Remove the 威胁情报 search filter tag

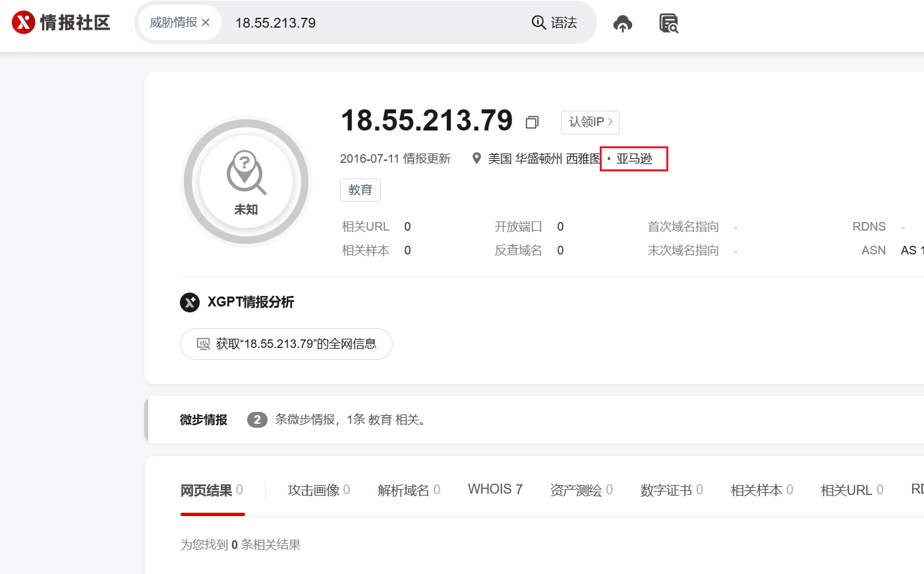coord(206,22)
